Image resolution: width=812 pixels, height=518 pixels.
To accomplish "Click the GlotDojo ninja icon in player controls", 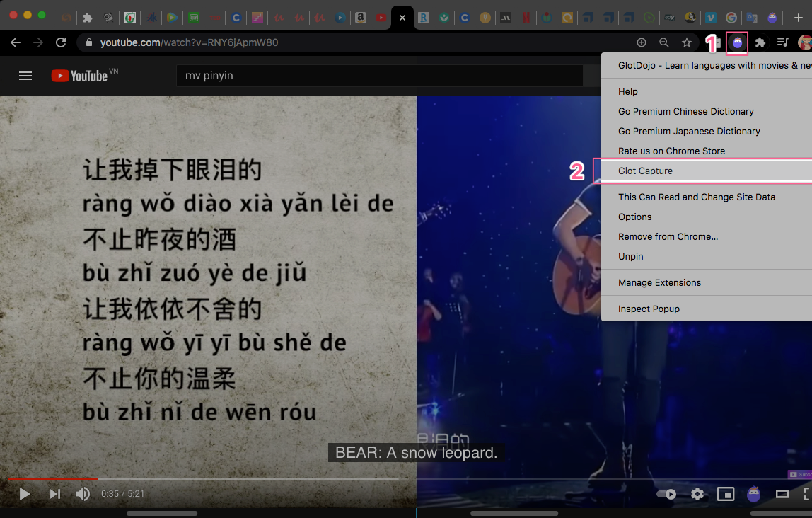I will pos(754,494).
